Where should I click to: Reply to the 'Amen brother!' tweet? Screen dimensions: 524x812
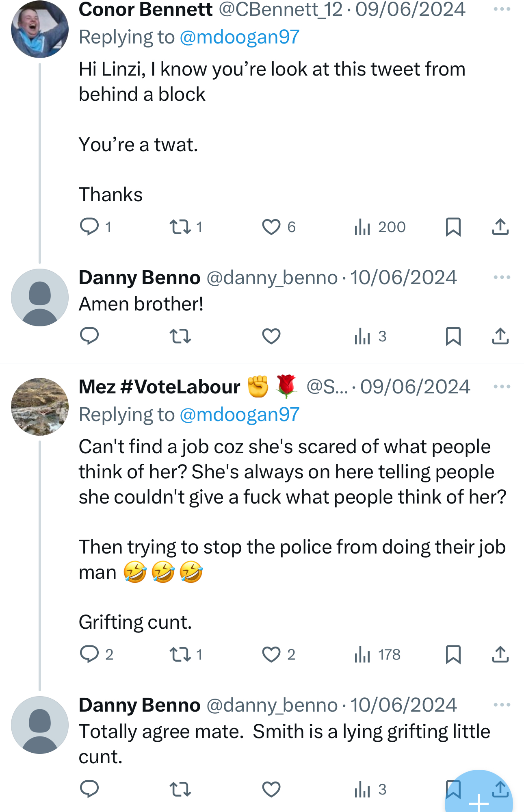point(89,336)
